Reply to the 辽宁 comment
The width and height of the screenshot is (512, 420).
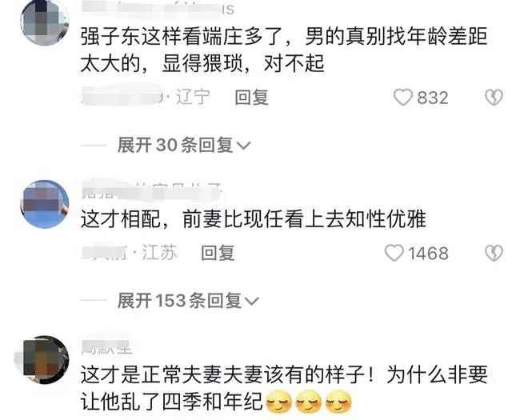pos(252,98)
